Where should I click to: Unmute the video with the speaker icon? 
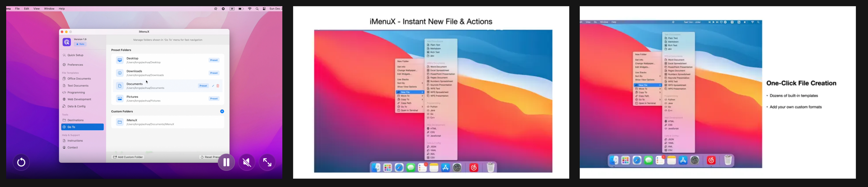(247, 163)
